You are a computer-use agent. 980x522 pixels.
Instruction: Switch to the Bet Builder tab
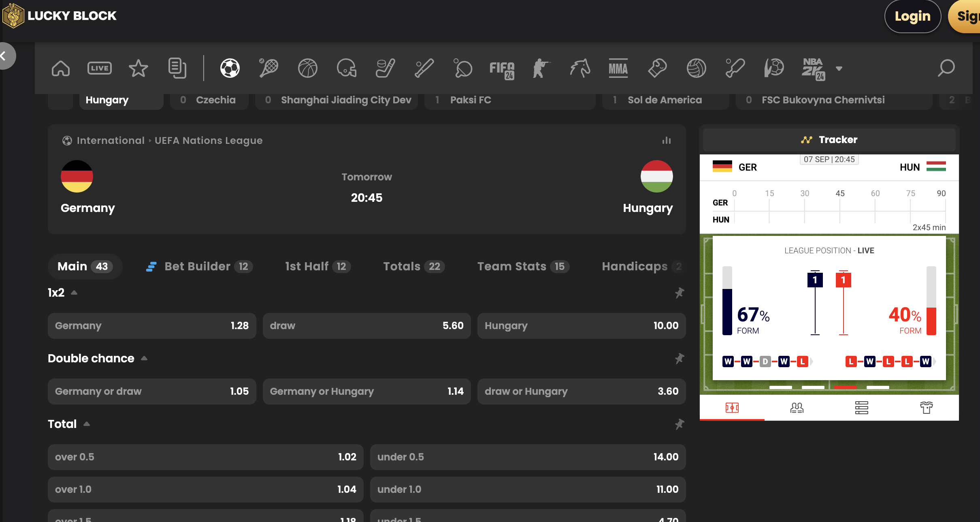point(199,266)
